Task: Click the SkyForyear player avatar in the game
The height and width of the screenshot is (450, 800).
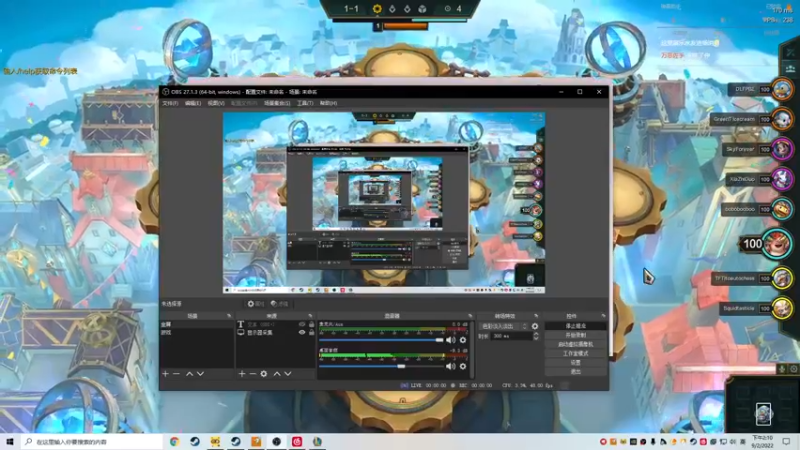Action: pos(782,149)
